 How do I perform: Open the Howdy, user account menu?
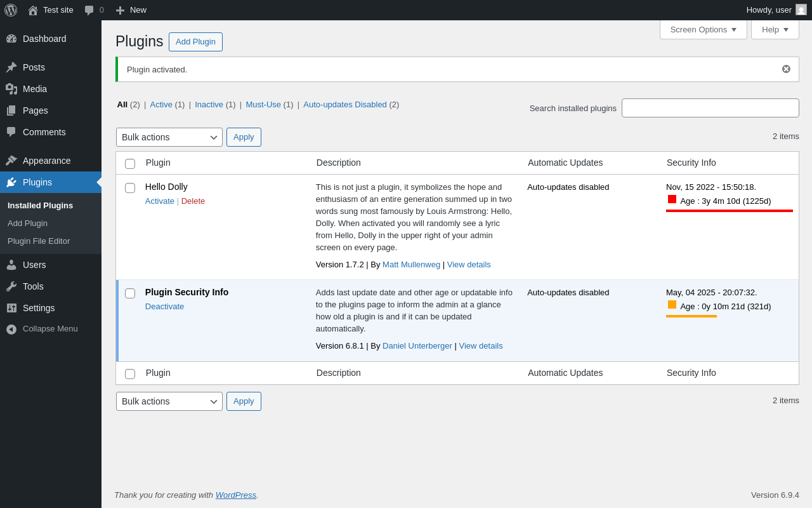776,10
